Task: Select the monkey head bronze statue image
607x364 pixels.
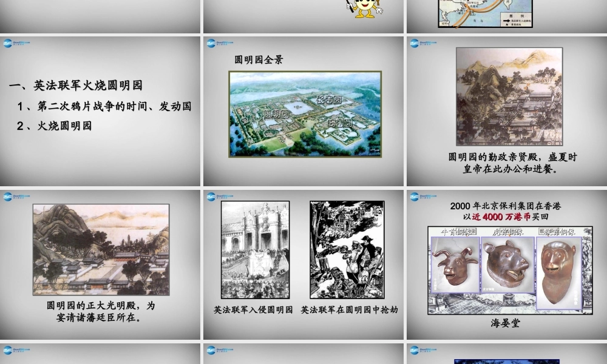Action: 558,273
